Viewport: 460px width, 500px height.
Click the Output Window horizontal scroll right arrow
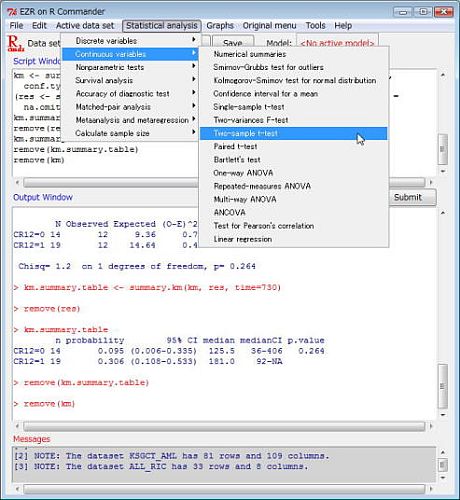tap(431, 426)
